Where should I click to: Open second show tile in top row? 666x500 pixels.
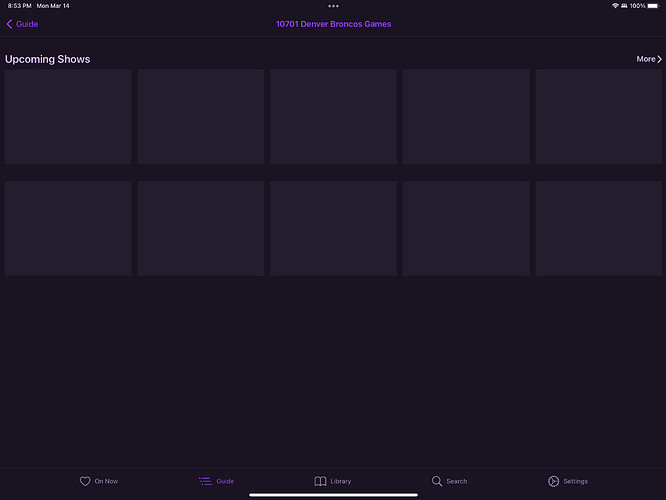[201, 117]
